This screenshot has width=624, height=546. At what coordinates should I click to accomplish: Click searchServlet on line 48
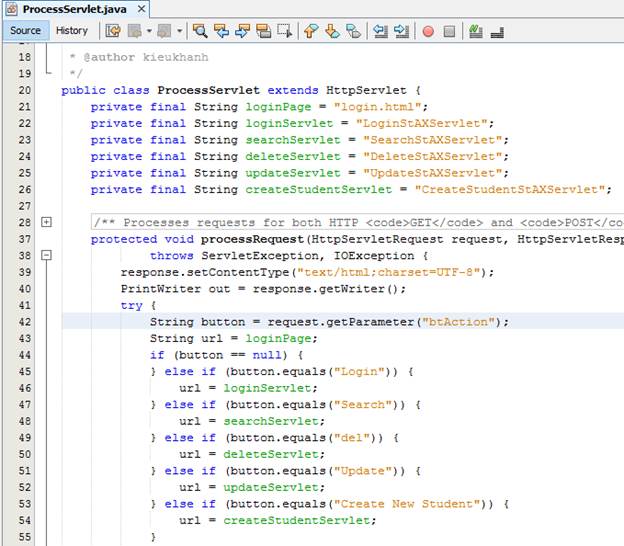click(271, 421)
